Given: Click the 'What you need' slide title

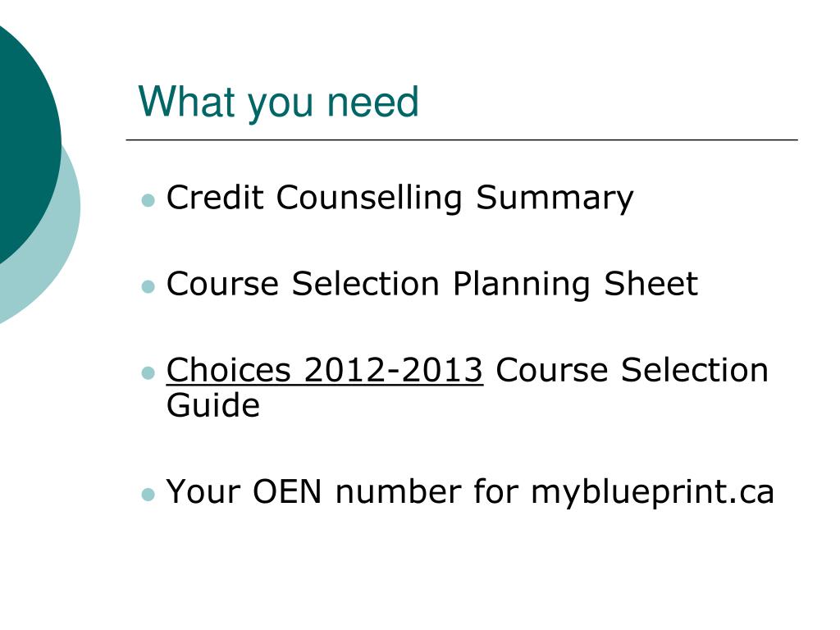Looking at the screenshot, I should point(278,102).
